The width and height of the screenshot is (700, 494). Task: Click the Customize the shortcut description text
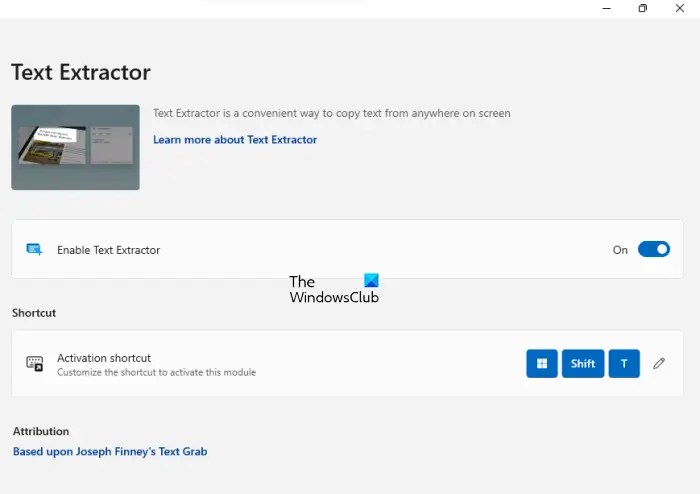[157, 372]
